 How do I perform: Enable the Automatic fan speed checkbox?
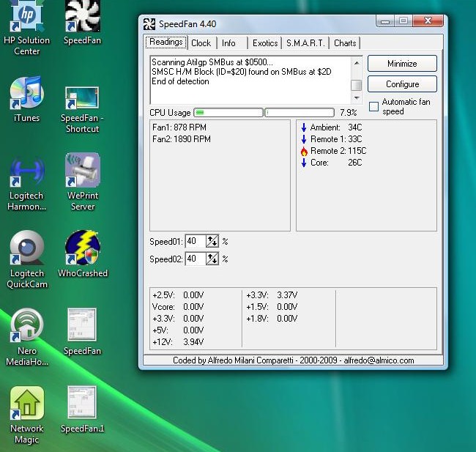(x=373, y=107)
